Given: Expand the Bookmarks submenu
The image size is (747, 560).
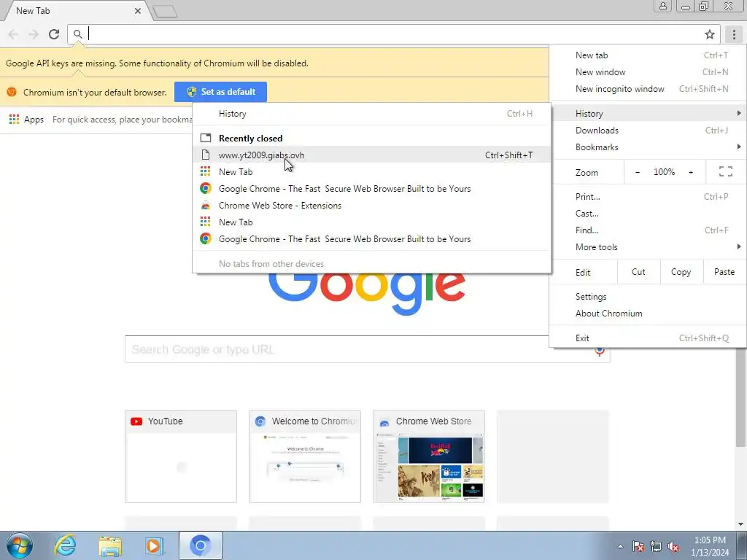Looking at the screenshot, I should tap(648, 147).
